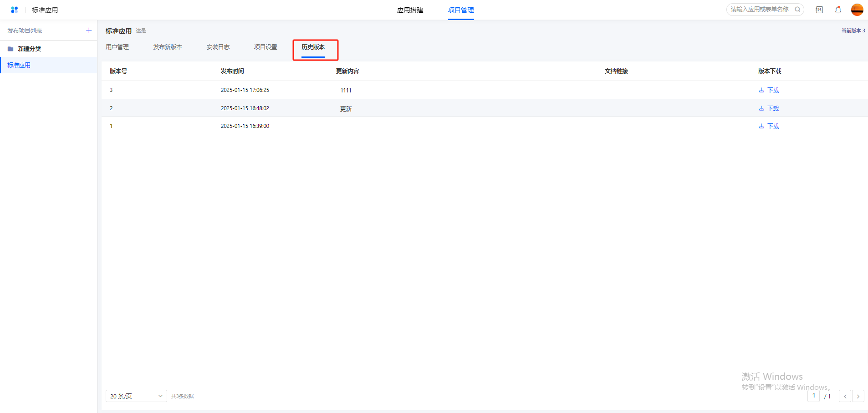868x413 pixels.
Task: Go to the next page arrow
Action: click(x=858, y=396)
